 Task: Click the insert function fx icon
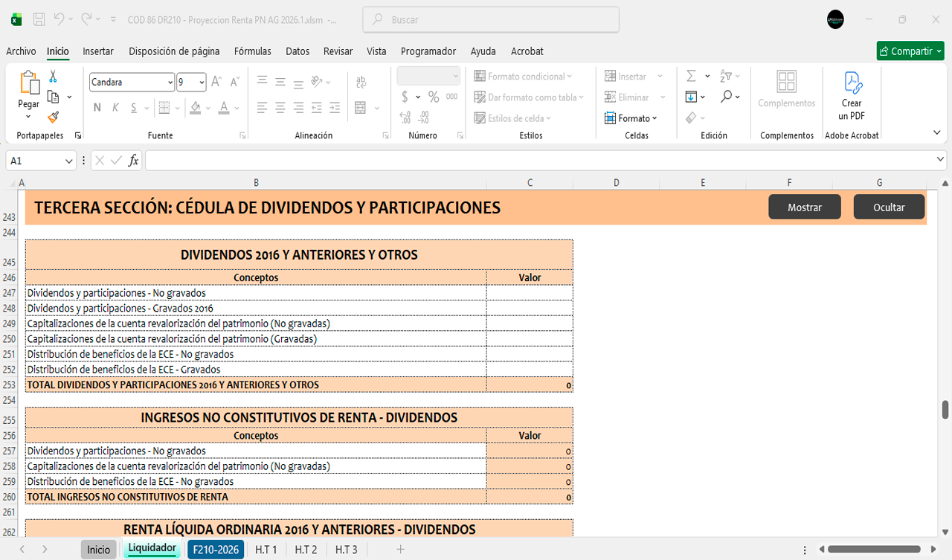133,161
